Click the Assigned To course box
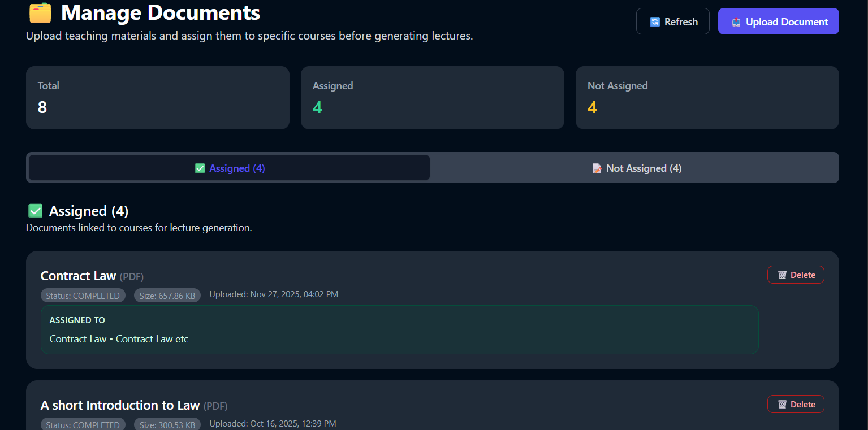This screenshot has width=868, height=430. click(399, 330)
